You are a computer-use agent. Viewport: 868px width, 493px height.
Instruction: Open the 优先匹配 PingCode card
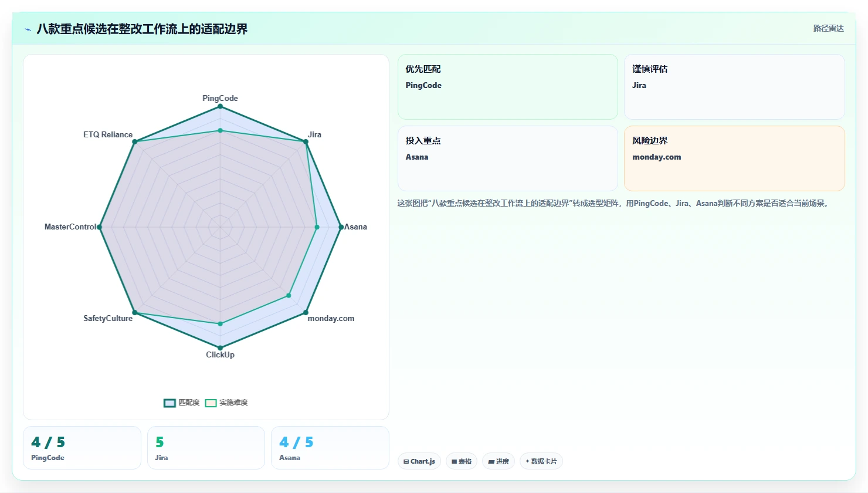tap(508, 87)
